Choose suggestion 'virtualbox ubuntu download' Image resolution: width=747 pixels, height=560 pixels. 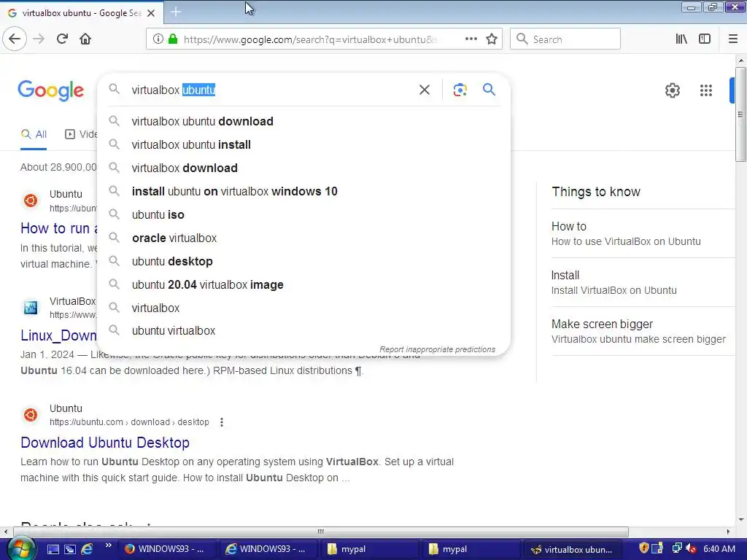303,122
